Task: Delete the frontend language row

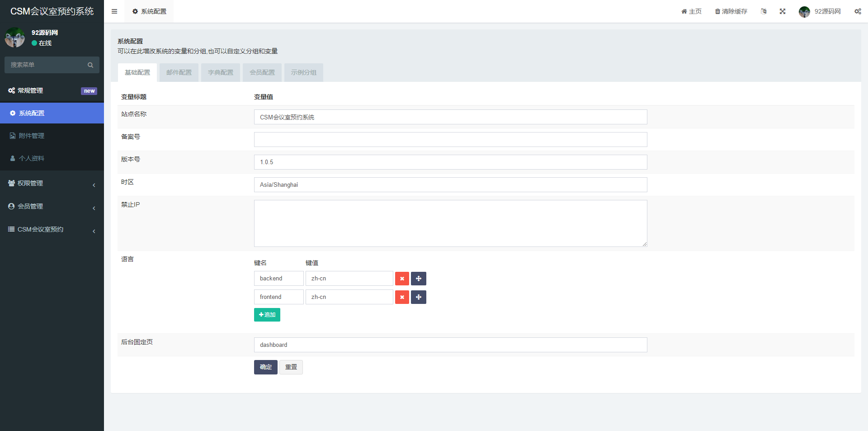Action: point(402,297)
